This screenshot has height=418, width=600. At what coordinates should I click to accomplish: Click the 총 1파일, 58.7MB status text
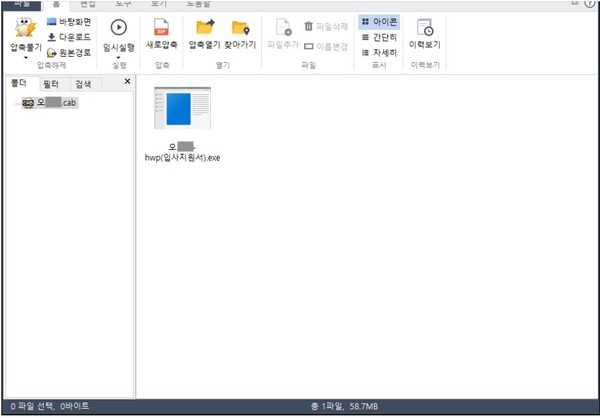tap(345, 407)
